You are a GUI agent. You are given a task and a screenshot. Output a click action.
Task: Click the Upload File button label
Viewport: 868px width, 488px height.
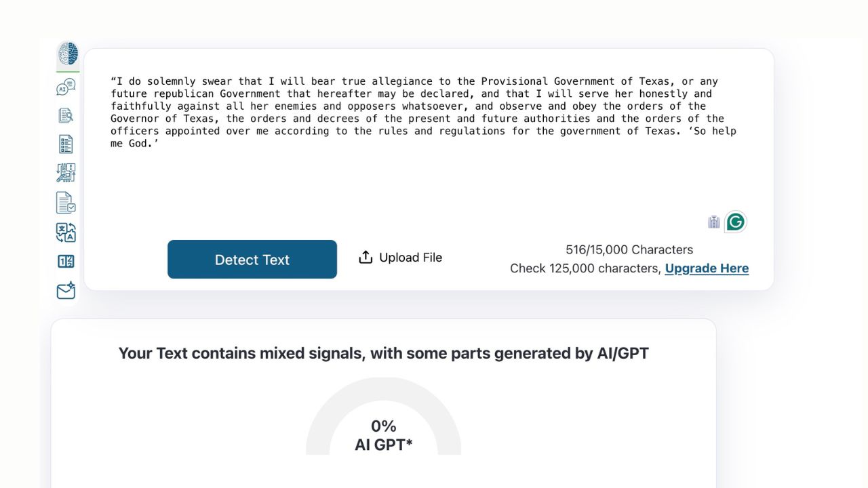click(410, 258)
